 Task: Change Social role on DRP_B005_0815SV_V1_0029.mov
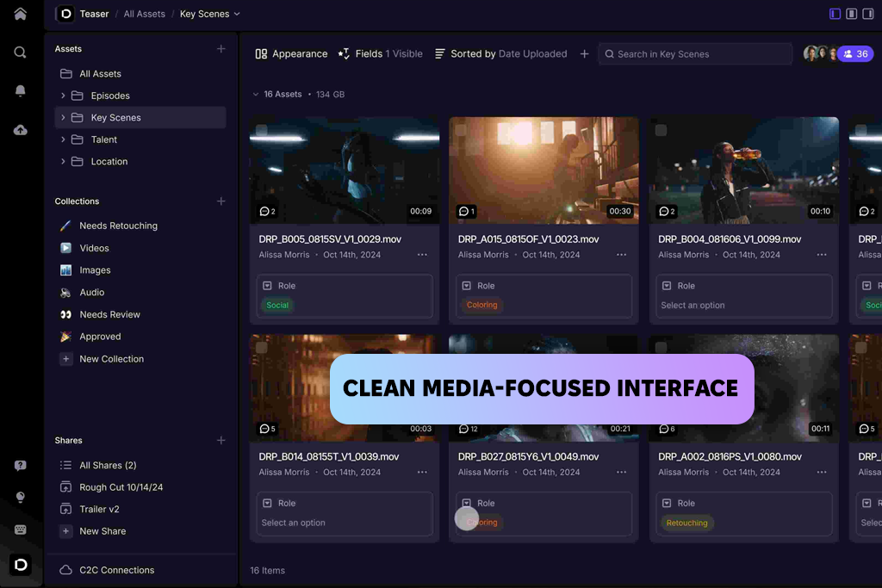tap(277, 306)
